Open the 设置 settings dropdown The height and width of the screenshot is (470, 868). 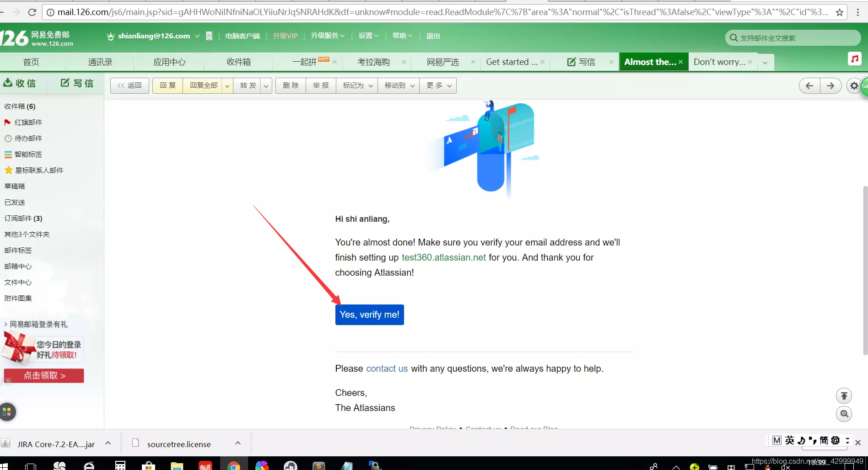coord(368,36)
